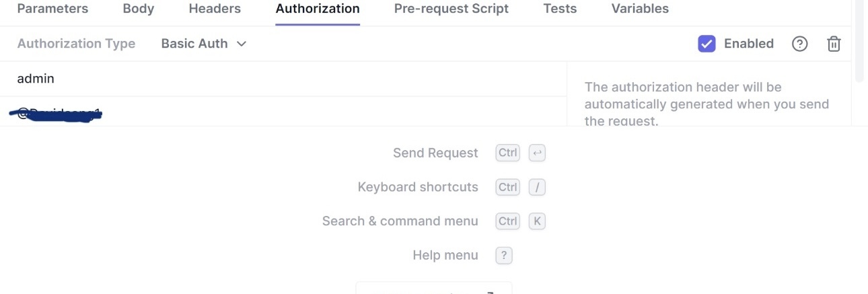
Task: Go to the Headers tab
Action: (215, 9)
